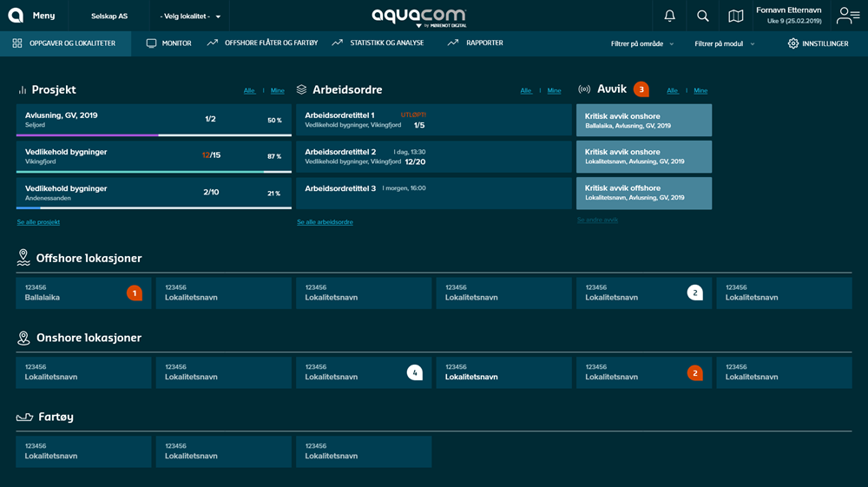Open Arbeidsordretittel 1 expired work order
This screenshot has height=487, width=868.
tap(434, 120)
